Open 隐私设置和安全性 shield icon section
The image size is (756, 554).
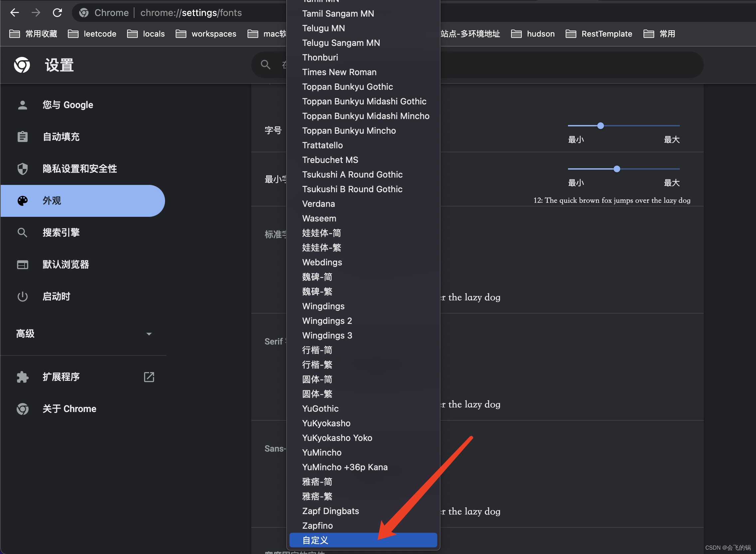click(23, 169)
